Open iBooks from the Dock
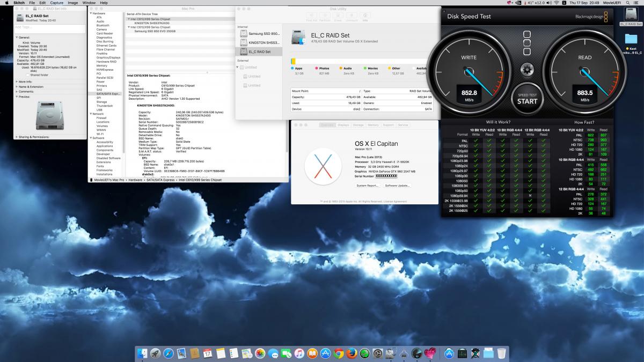 click(312, 353)
